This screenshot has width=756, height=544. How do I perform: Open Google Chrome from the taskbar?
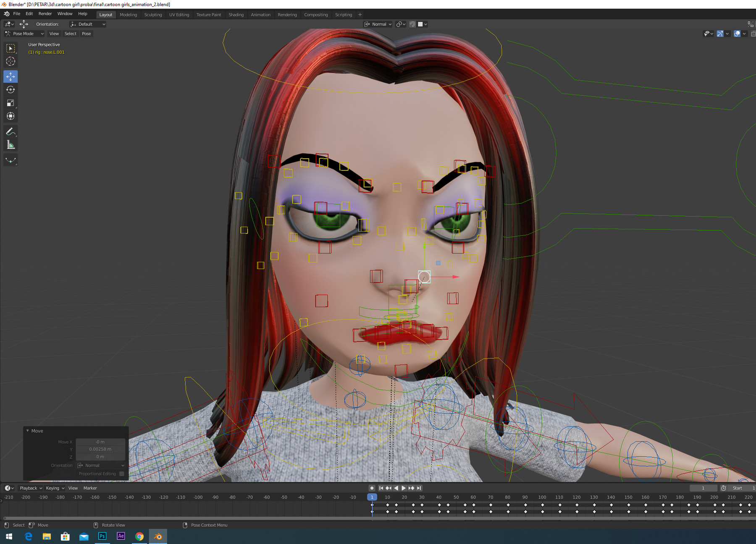coord(139,536)
